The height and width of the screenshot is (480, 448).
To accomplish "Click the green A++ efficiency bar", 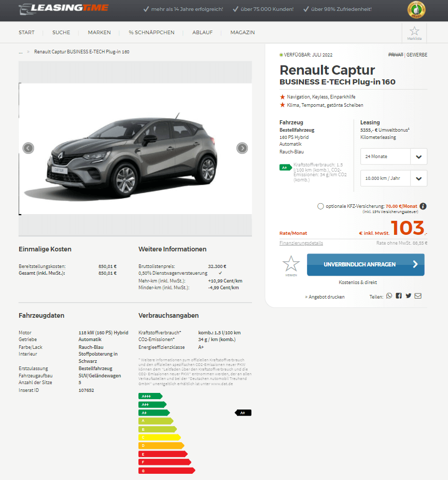I will click(152, 404).
